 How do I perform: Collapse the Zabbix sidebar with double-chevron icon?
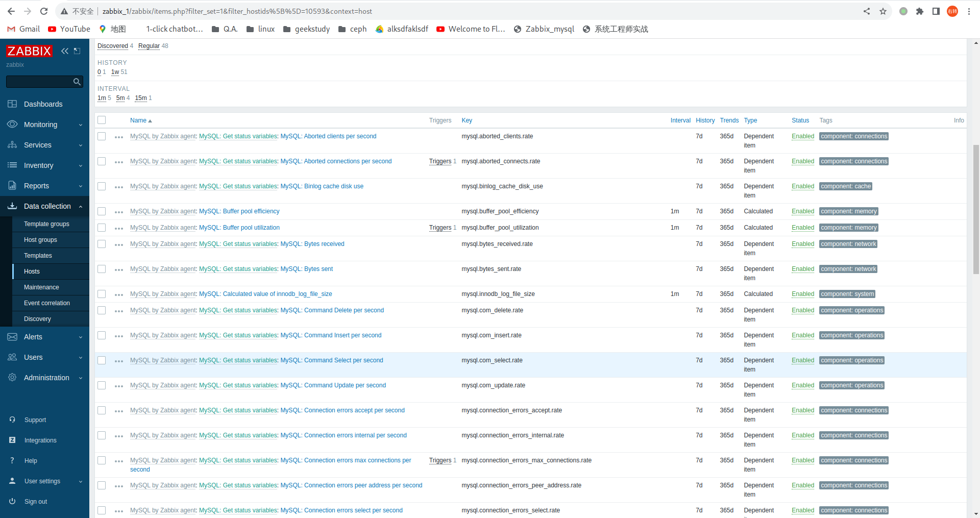point(64,51)
